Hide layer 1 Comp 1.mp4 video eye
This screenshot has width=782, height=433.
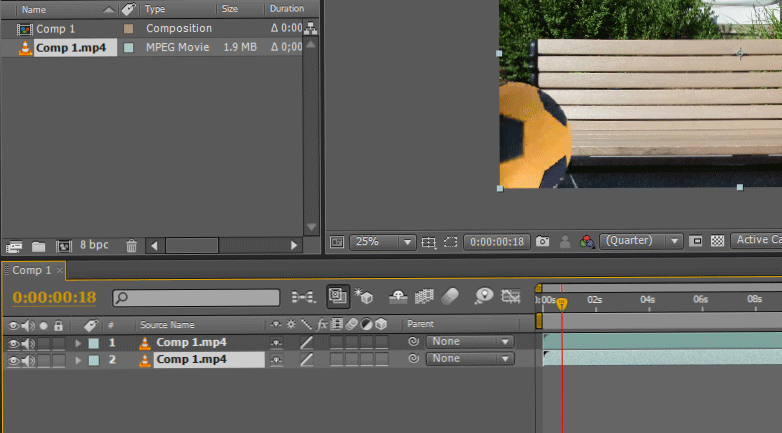tap(13, 344)
